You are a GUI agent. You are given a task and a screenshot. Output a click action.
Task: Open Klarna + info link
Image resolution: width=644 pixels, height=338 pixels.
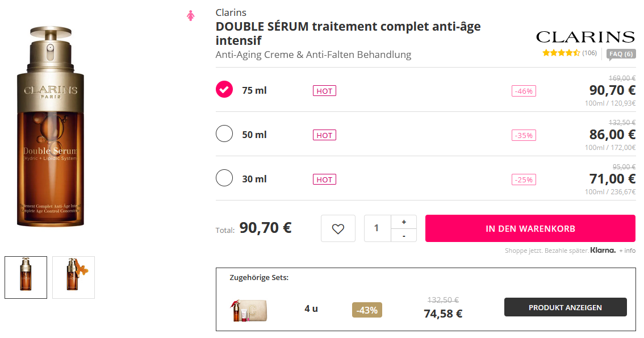(x=628, y=251)
